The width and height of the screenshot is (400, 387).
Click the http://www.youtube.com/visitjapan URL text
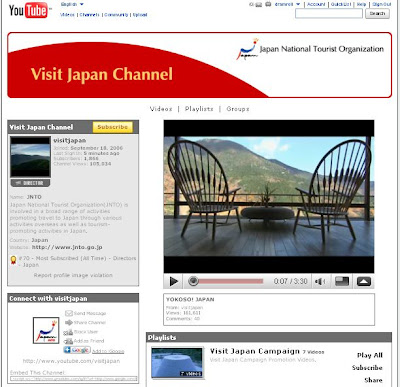tap(71, 361)
